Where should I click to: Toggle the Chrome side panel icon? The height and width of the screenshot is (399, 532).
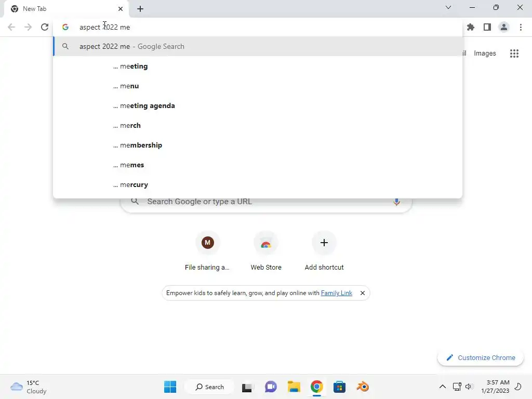pyautogui.click(x=487, y=27)
